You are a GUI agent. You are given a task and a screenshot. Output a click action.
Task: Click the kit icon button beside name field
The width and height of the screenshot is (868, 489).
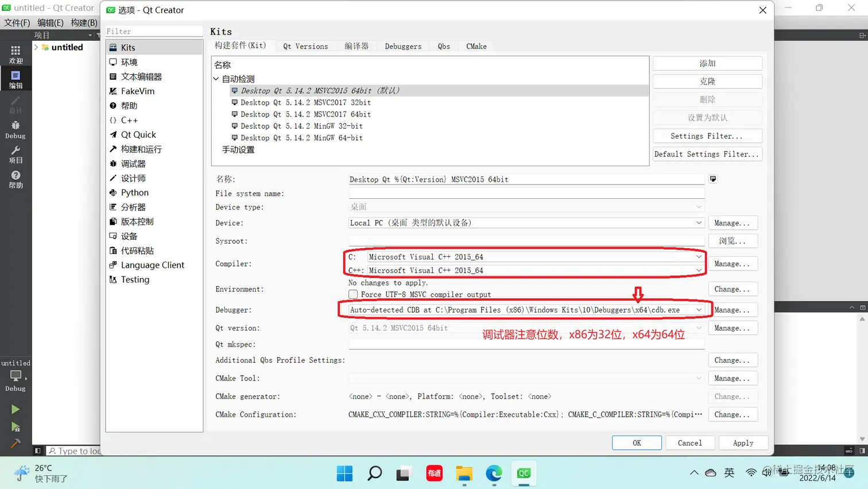point(713,179)
